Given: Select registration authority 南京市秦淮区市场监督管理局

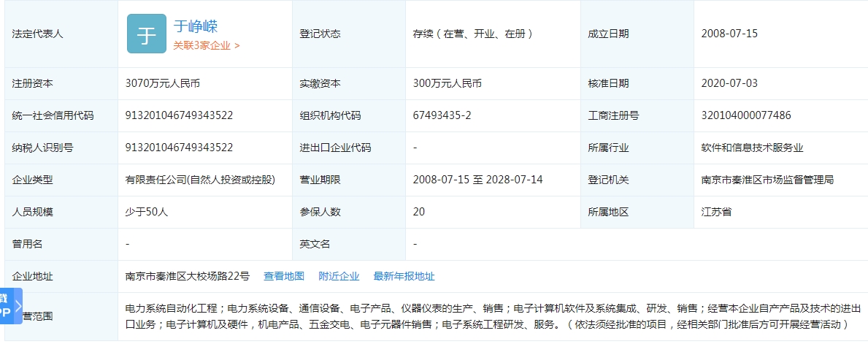Looking at the screenshot, I should coord(767,180).
